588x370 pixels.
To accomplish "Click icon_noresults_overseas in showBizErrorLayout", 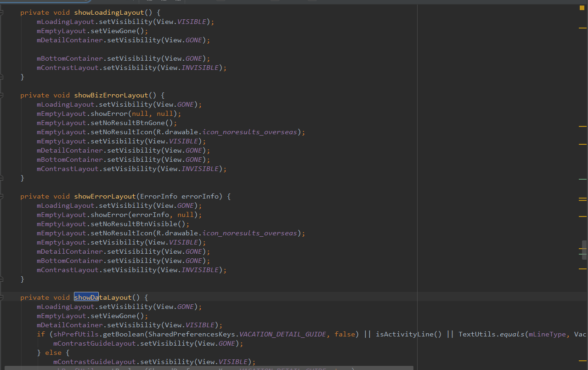I will pyautogui.click(x=250, y=132).
